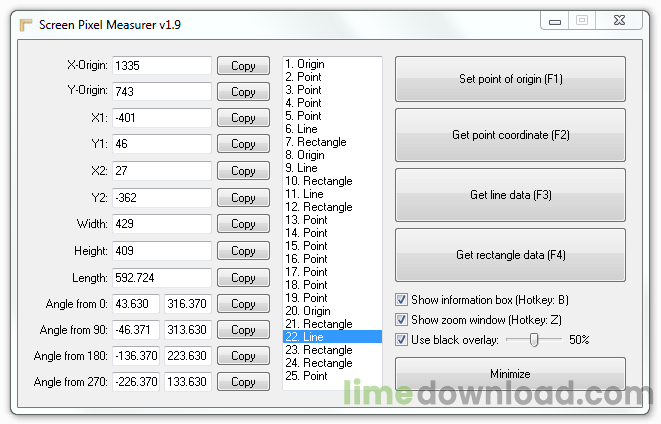Click the X2 field showing 27
The image size is (661, 424).
162,171
